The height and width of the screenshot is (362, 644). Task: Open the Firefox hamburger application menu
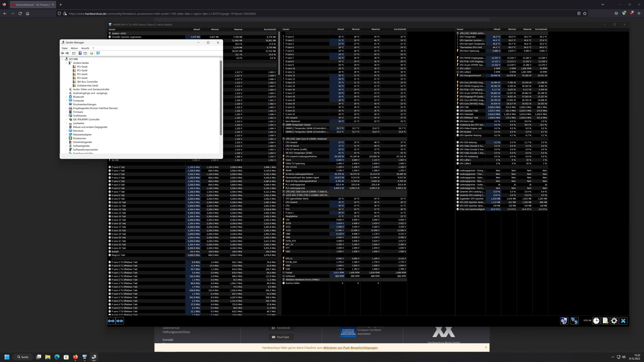tap(639, 13)
